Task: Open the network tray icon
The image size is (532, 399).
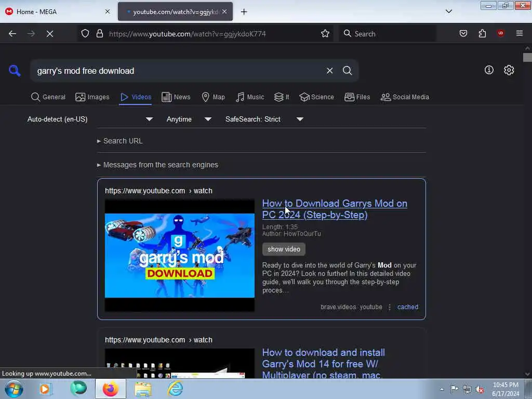Action: pyautogui.click(x=467, y=390)
